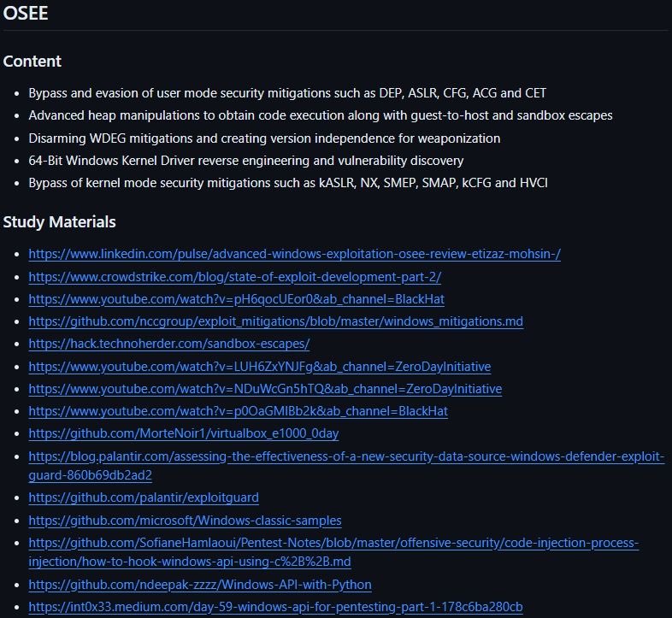Open int0x33 medium day-59 windows api link
672x618 pixels.
point(275,607)
